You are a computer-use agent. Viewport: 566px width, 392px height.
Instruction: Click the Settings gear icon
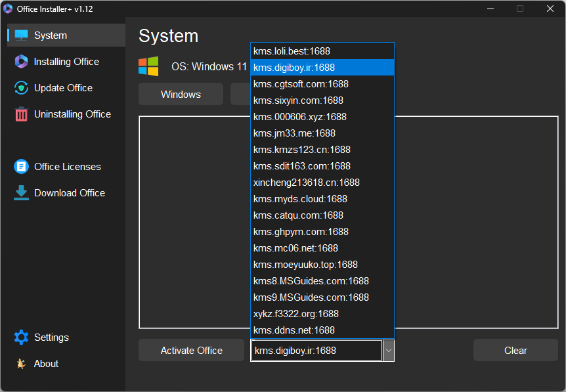point(21,337)
